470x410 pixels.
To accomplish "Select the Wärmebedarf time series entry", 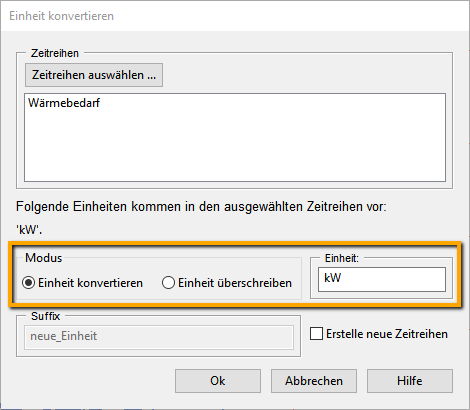I will [64, 103].
